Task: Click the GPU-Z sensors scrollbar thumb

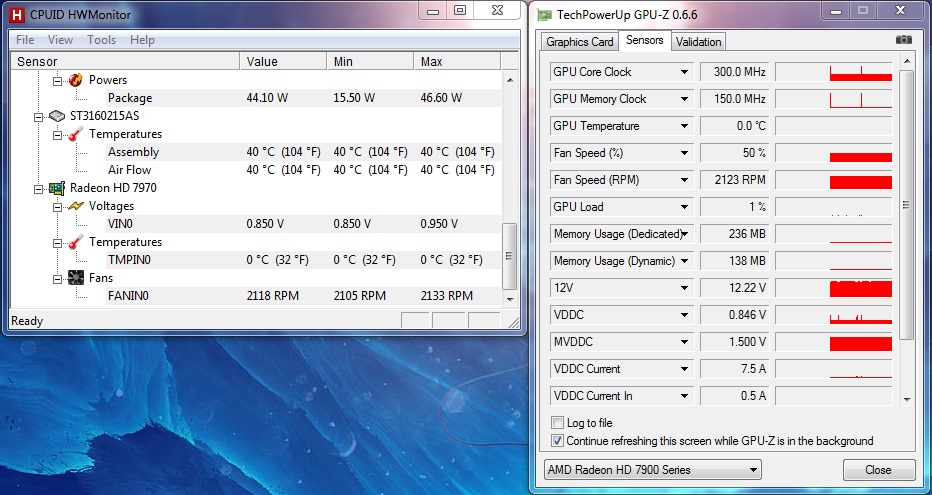Action: pos(906,205)
